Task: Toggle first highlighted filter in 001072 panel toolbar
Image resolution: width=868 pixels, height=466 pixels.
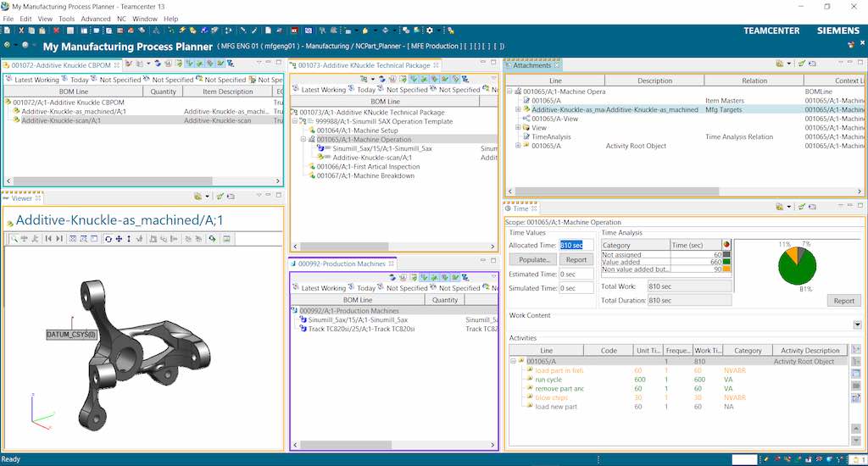Action: pos(189,64)
